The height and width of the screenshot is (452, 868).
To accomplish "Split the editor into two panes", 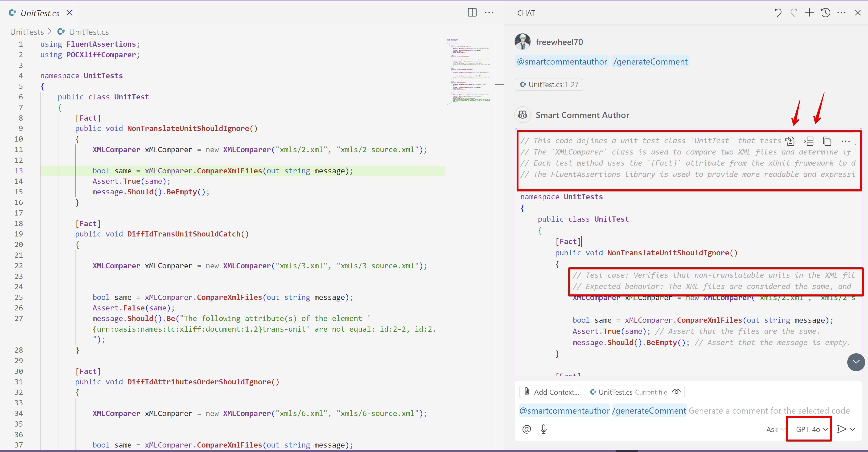I will tap(472, 12).
